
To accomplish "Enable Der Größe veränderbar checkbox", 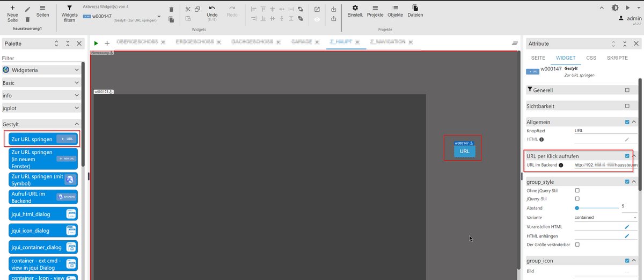I will click(577, 245).
